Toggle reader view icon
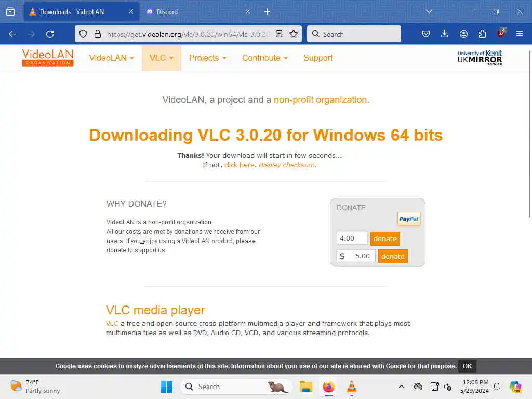The image size is (532, 399). (279, 34)
